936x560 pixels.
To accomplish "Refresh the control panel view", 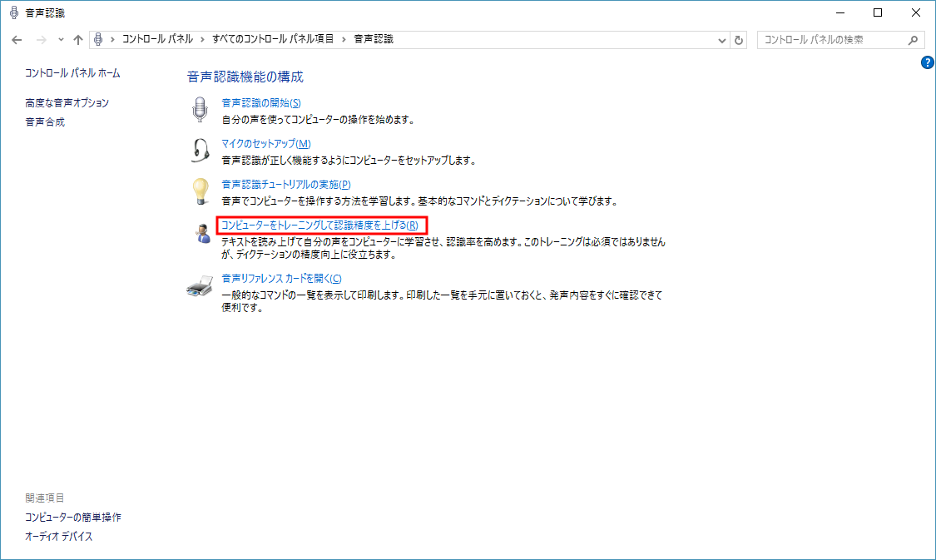I will (x=739, y=40).
